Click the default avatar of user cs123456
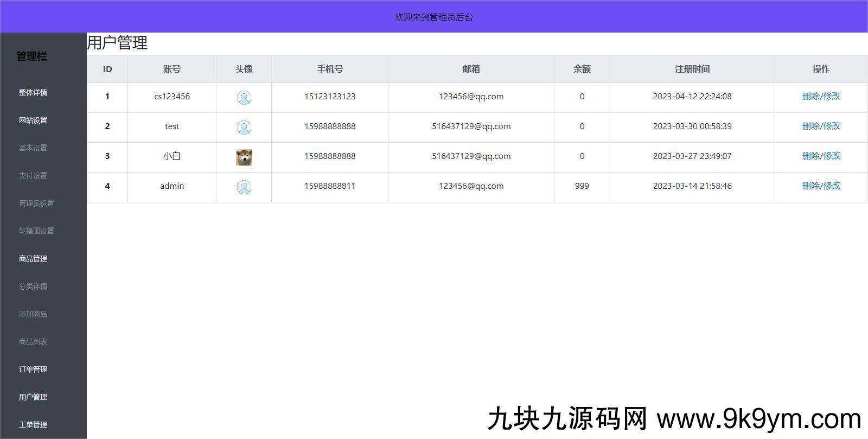868x439 pixels. pyautogui.click(x=244, y=98)
